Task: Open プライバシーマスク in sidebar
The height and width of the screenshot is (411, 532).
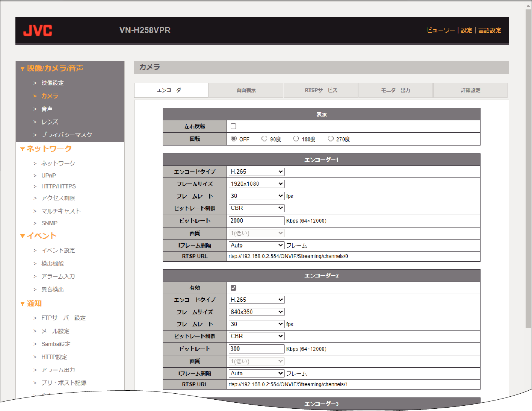Action: (x=66, y=135)
